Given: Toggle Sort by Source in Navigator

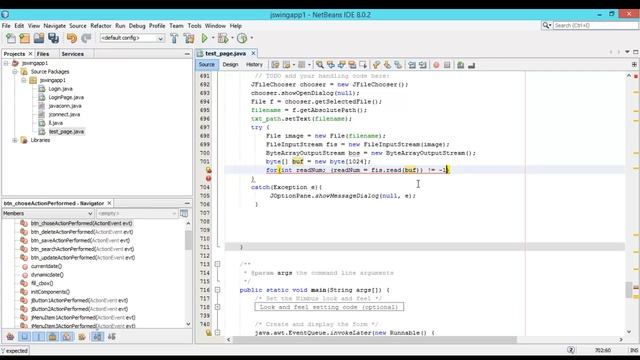Looking at the screenshot, I should point(111,337).
